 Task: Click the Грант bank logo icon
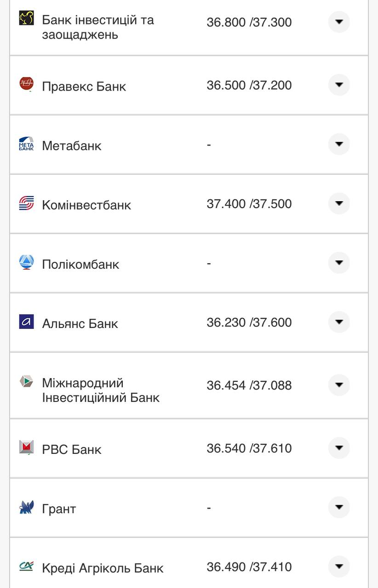click(x=26, y=507)
